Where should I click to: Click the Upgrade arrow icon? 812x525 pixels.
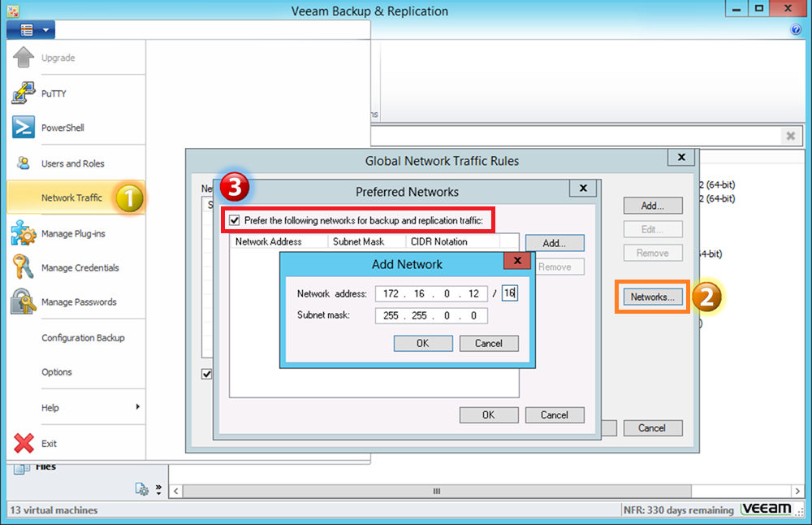(x=24, y=57)
